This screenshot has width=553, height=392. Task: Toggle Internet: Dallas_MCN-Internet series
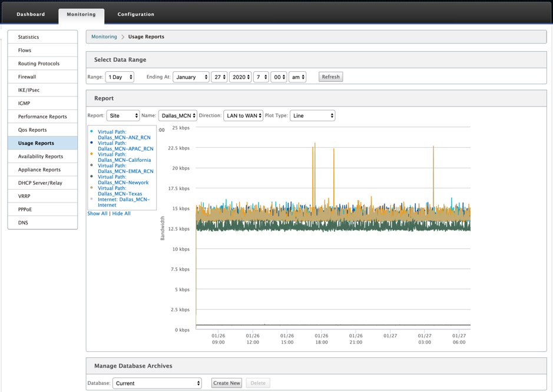pos(124,202)
